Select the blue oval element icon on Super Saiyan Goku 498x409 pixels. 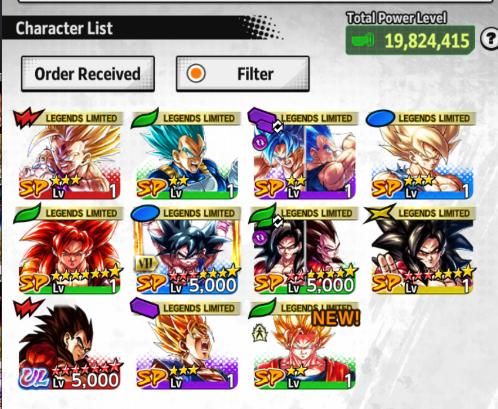tap(380, 118)
